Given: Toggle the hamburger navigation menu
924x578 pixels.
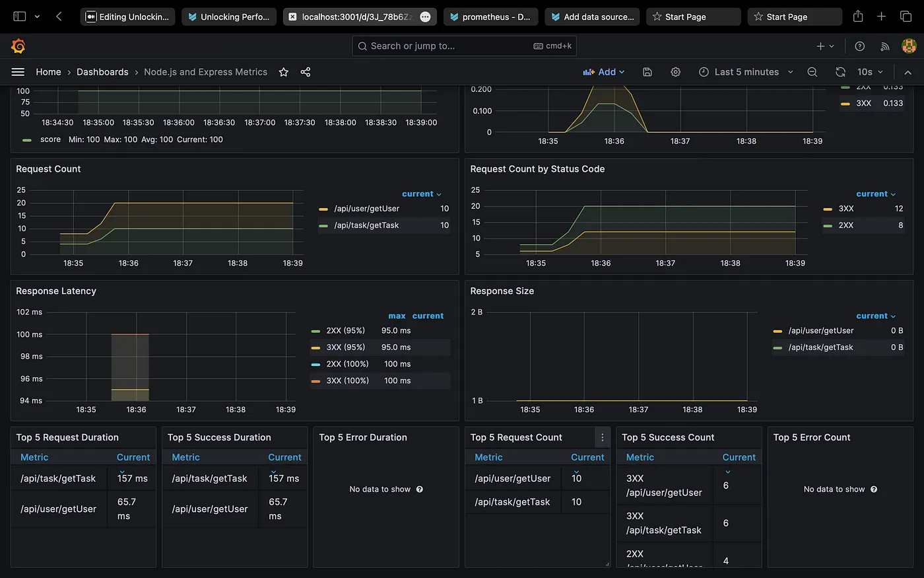Looking at the screenshot, I should 18,72.
